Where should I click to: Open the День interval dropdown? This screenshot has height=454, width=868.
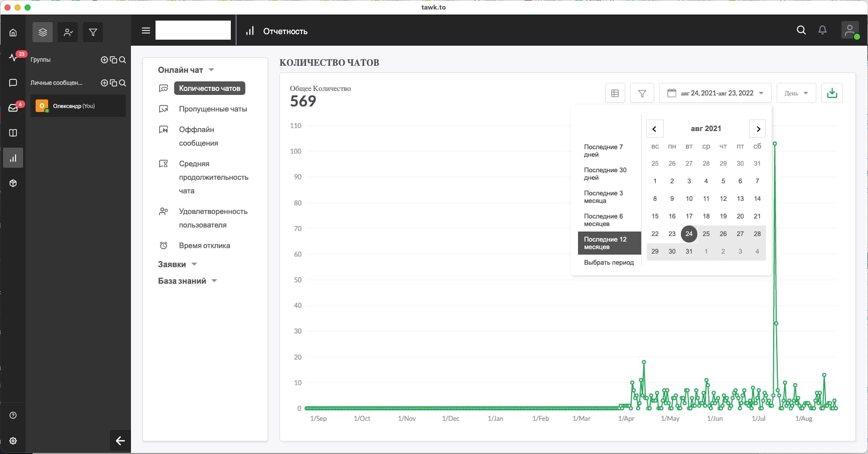(796, 93)
